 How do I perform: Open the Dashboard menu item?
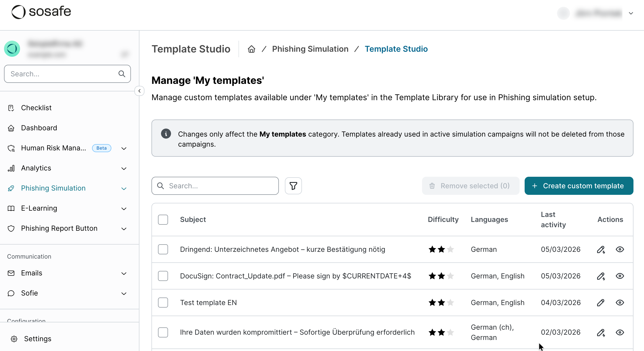pyautogui.click(x=39, y=128)
